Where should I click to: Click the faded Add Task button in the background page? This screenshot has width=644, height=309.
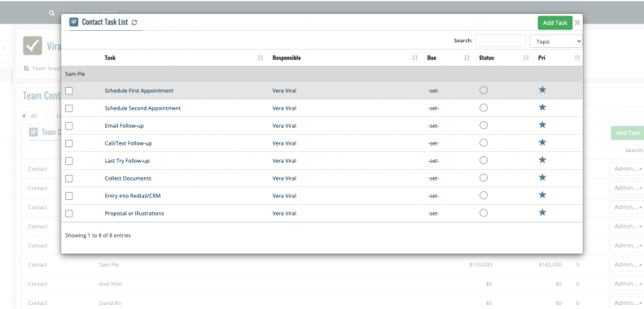pos(628,133)
